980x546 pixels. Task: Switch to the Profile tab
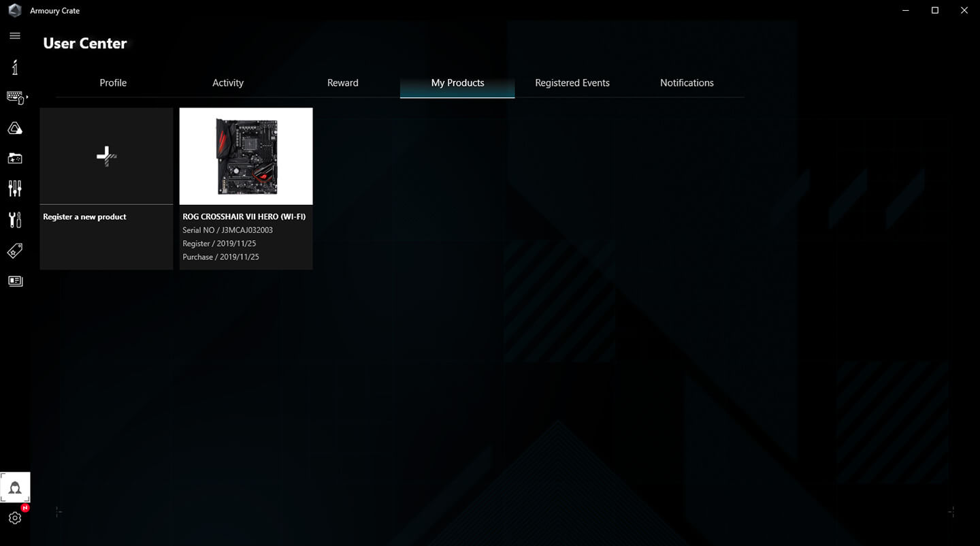[x=113, y=83]
